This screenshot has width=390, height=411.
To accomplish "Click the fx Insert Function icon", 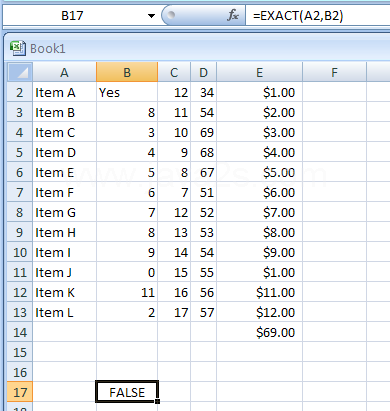I will click(233, 15).
